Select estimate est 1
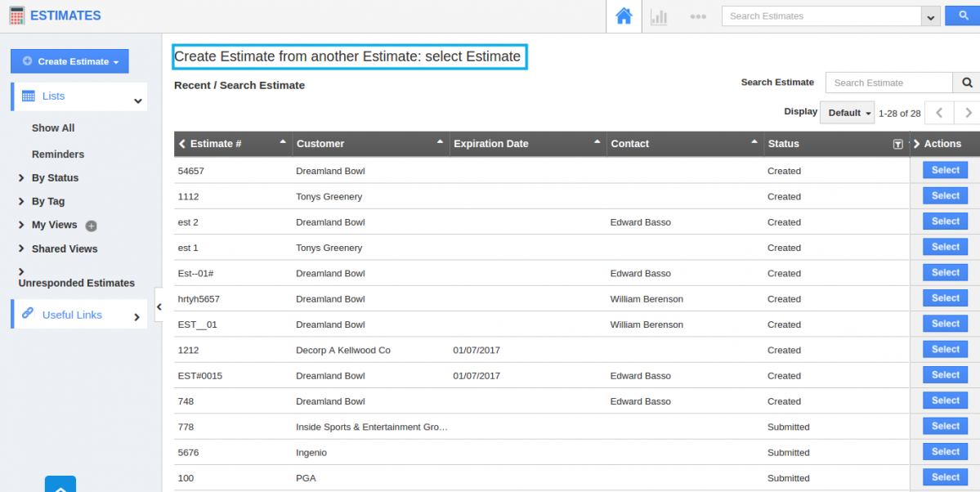Screen dimensions: 980x492 945,247
